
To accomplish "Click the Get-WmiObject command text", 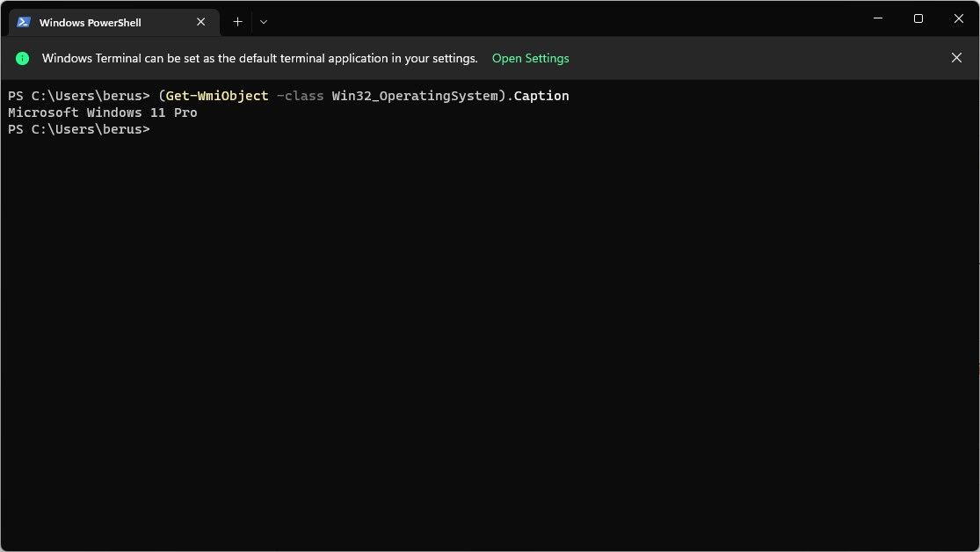I will (217, 96).
